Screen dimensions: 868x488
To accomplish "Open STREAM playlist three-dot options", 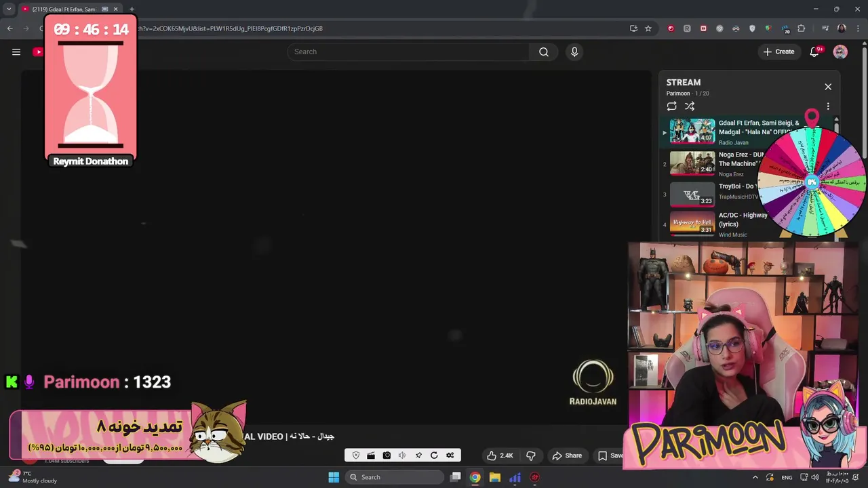I will [828, 106].
